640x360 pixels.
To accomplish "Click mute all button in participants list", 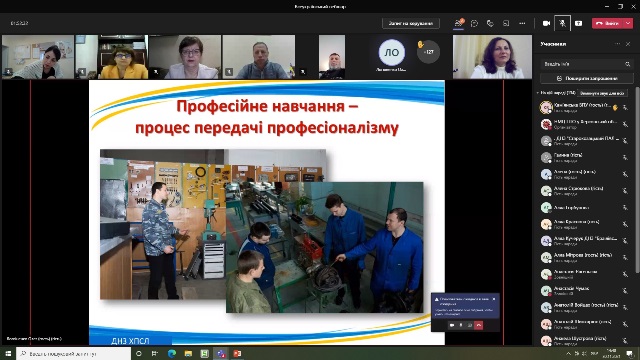I will (x=602, y=93).
